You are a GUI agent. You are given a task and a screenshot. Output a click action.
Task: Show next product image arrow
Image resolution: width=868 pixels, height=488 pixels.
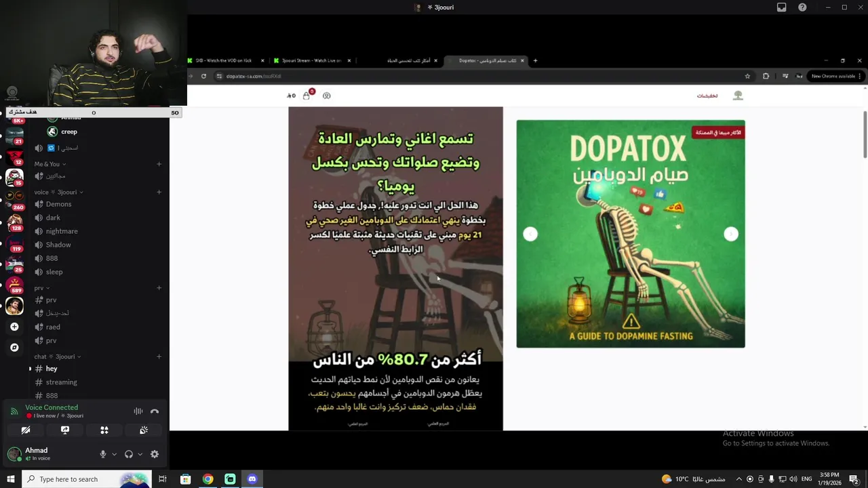click(x=730, y=234)
